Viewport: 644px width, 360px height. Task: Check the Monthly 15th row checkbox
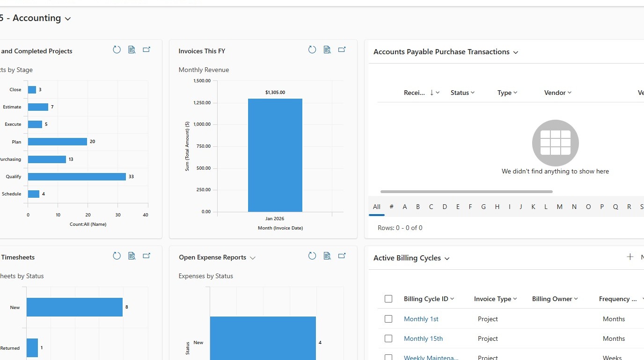[388, 338]
